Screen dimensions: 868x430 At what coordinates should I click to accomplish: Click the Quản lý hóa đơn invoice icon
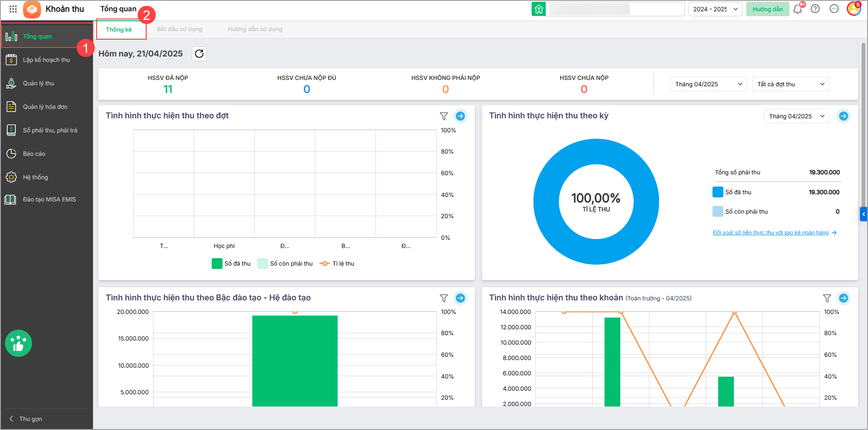pos(11,107)
